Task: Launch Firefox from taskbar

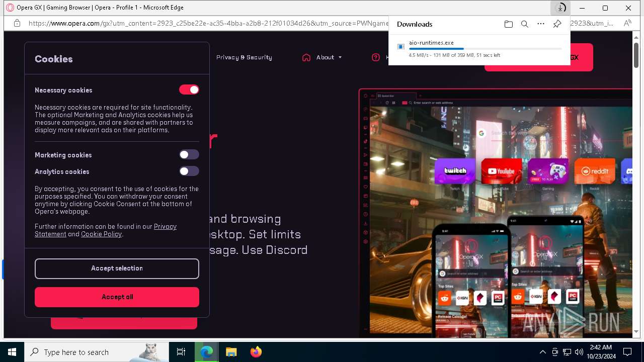Action: click(256, 352)
